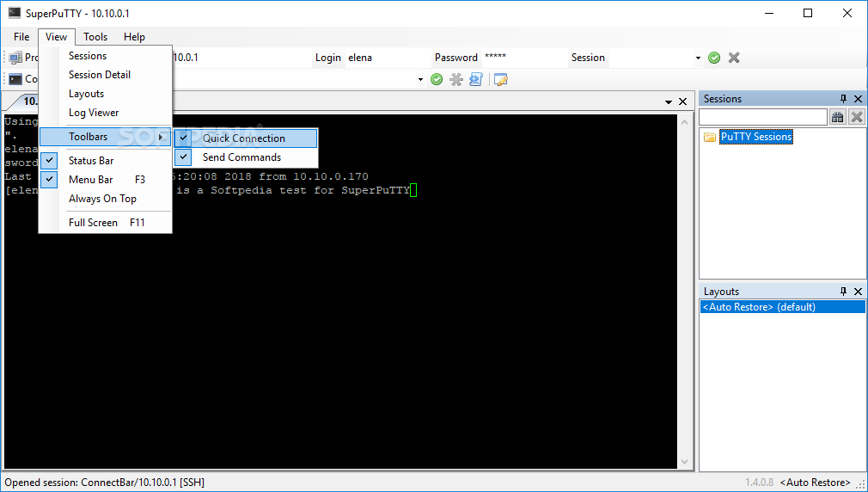Uncheck Quick Connection toolbar option
The width and height of the screenshot is (868, 492).
pyautogui.click(x=246, y=138)
